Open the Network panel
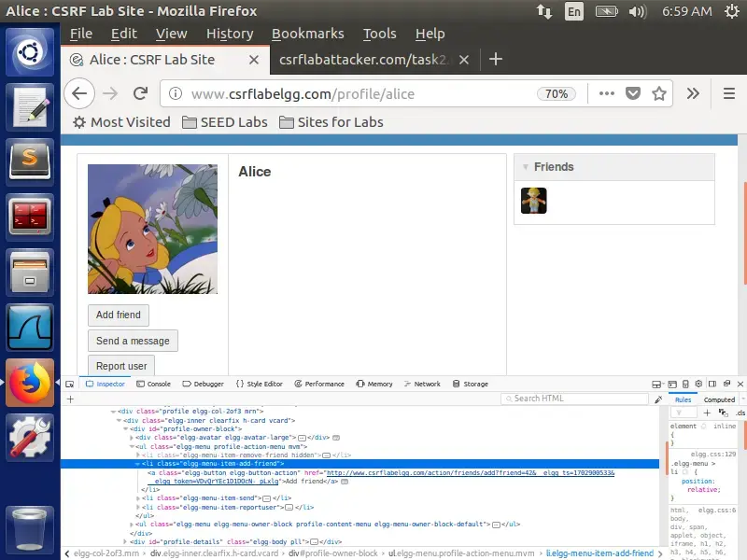The image size is (747, 560). tap(422, 384)
